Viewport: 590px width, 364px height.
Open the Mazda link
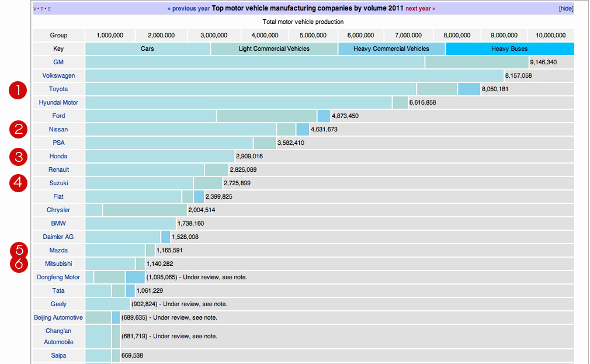point(58,250)
